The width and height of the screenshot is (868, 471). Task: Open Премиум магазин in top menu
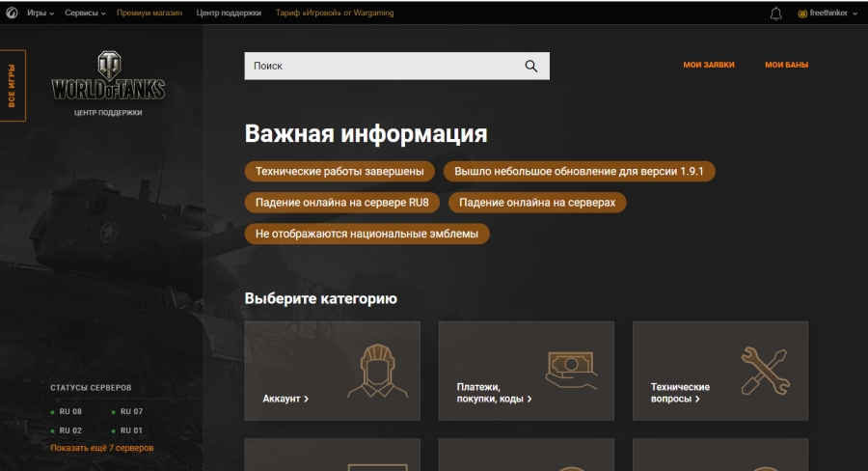point(149,13)
